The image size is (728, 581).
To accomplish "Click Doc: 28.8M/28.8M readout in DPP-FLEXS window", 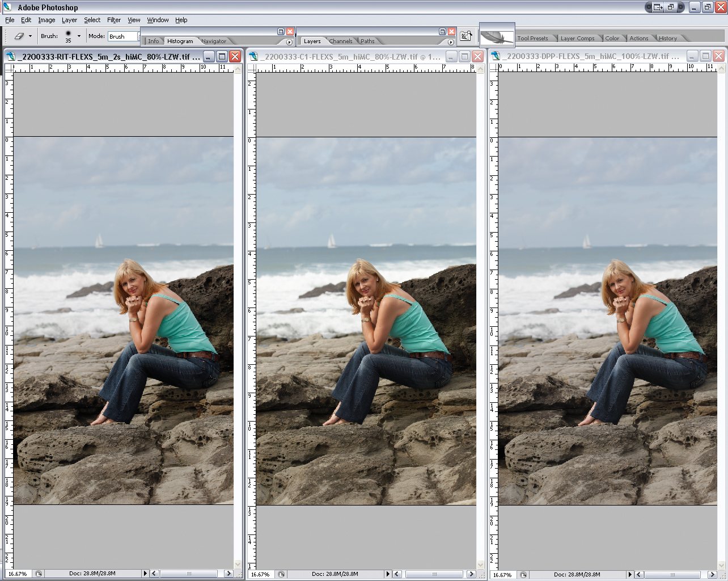I will (577, 574).
